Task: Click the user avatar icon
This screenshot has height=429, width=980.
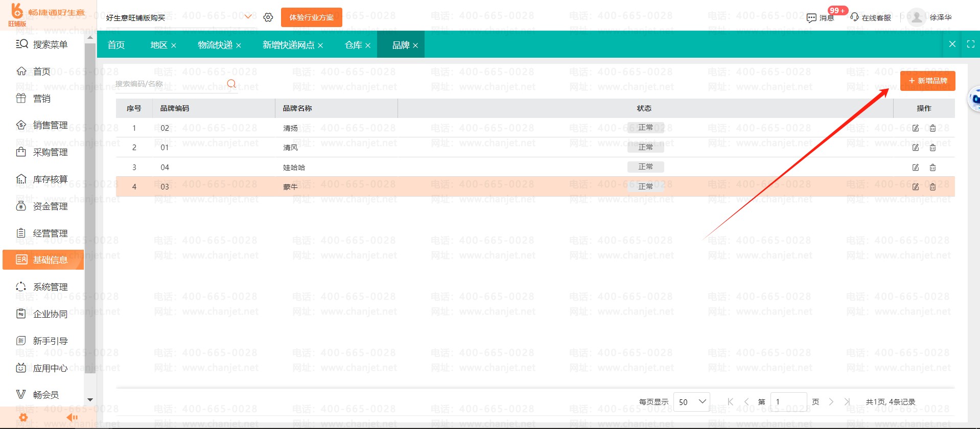Action: coord(917,17)
